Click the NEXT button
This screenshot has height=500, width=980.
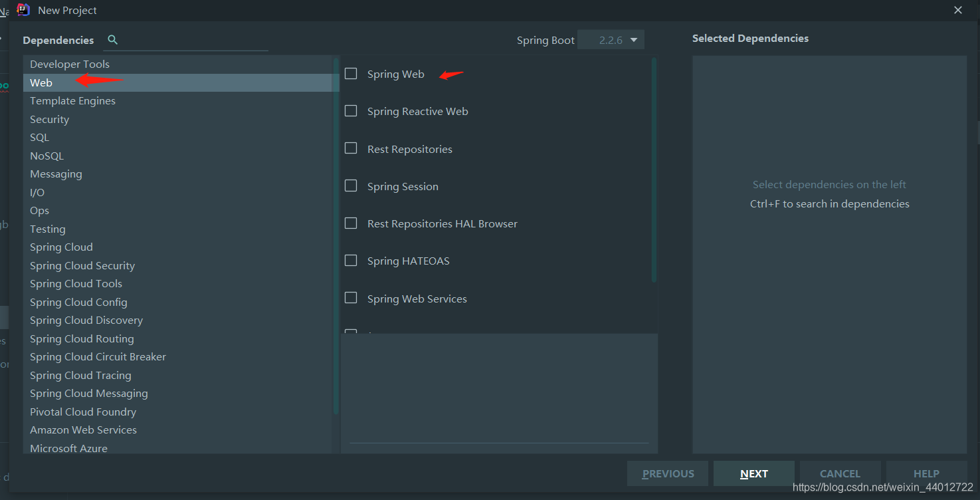(x=754, y=473)
